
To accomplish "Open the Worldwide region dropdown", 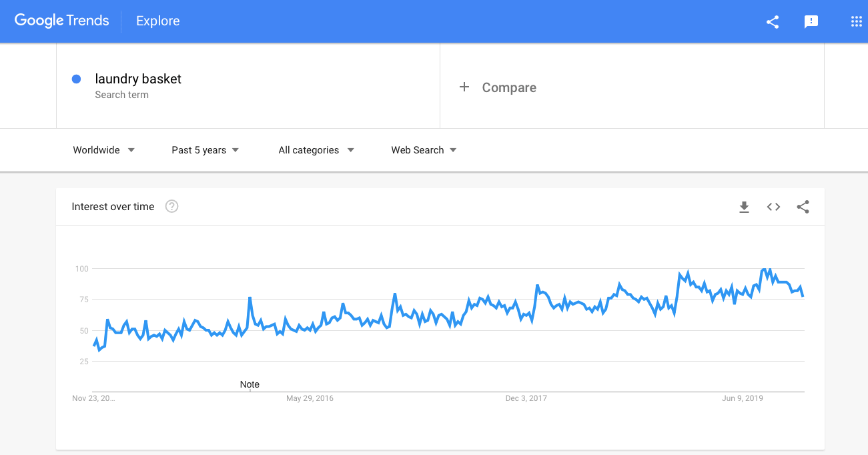I will point(104,150).
